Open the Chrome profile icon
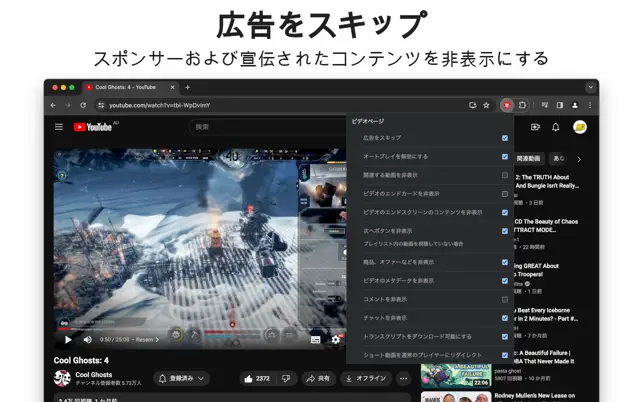This screenshot has width=643, height=402. pyautogui.click(x=575, y=105)
